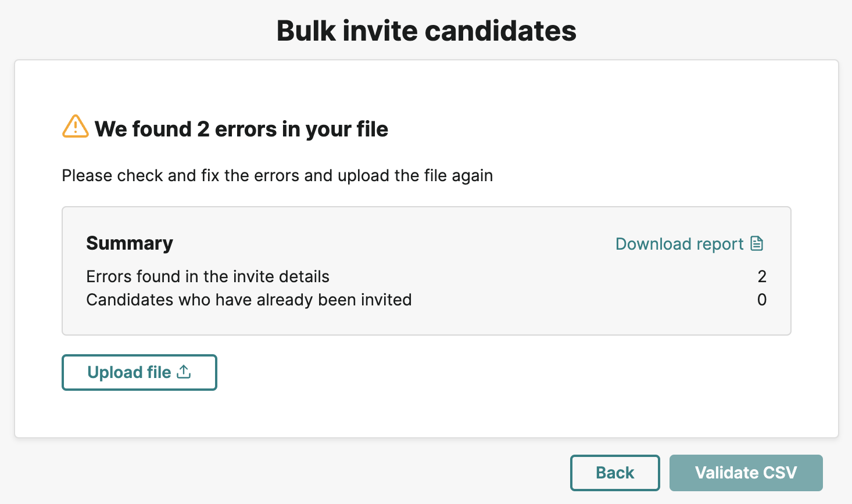The height and width of the screenshot is (504, 852).
Task: Click the document icon beside Download report
Action: coord(757,243)
